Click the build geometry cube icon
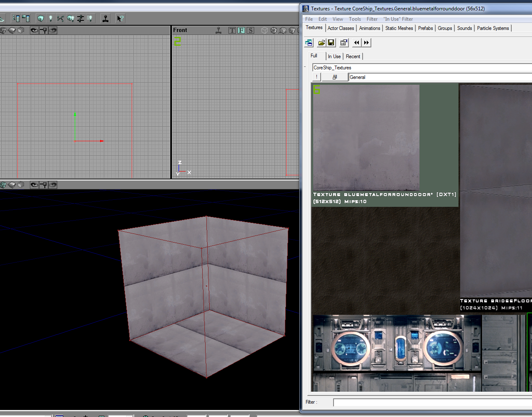532x417 pixels. [x=40, y=18]
